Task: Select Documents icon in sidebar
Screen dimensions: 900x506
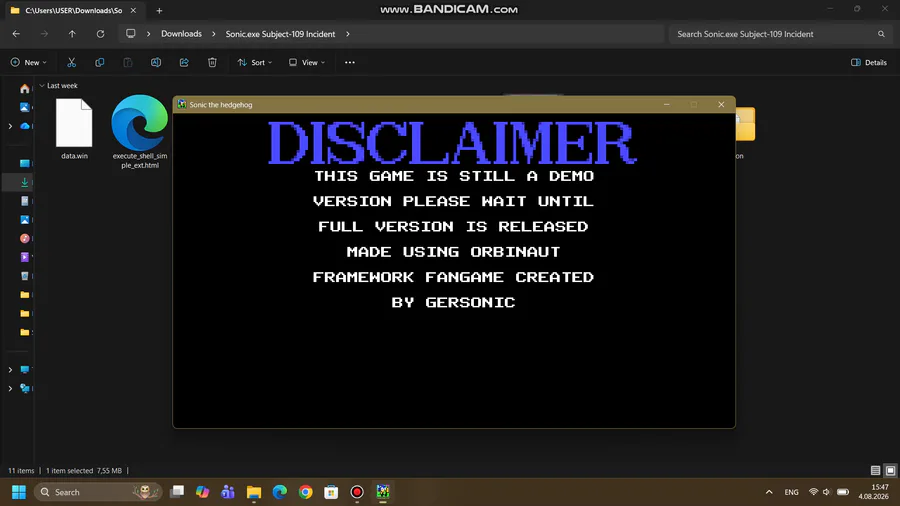Action: (x=25, y=201)
